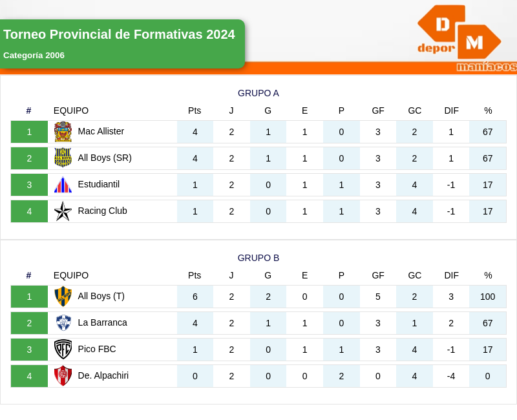This screenshot has height=420, width=517.
Task: Open the Mac Allister team name
Action: tap(101, 131)
